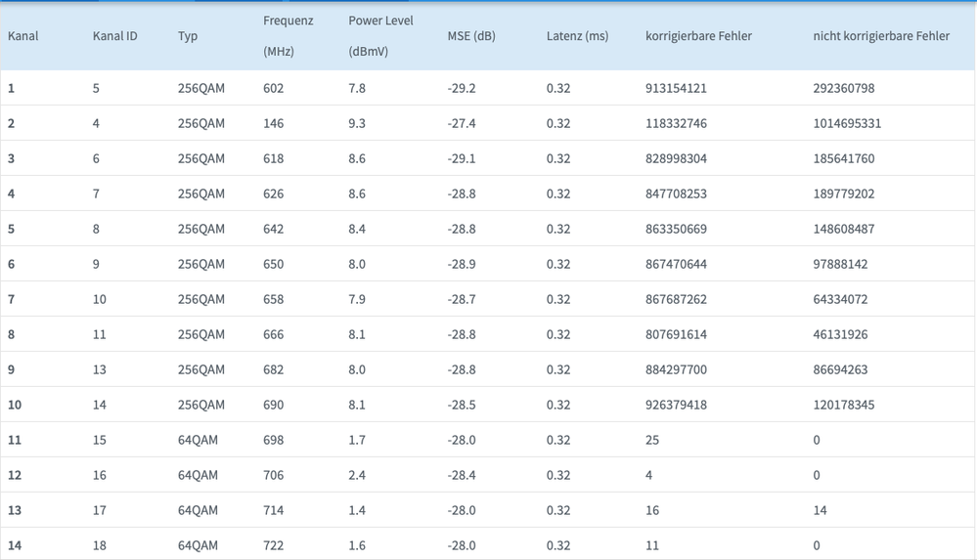The width and height of the screenshot is (977, 560).
Task: Click power level value 7.8
Action: tap(357, 89)
